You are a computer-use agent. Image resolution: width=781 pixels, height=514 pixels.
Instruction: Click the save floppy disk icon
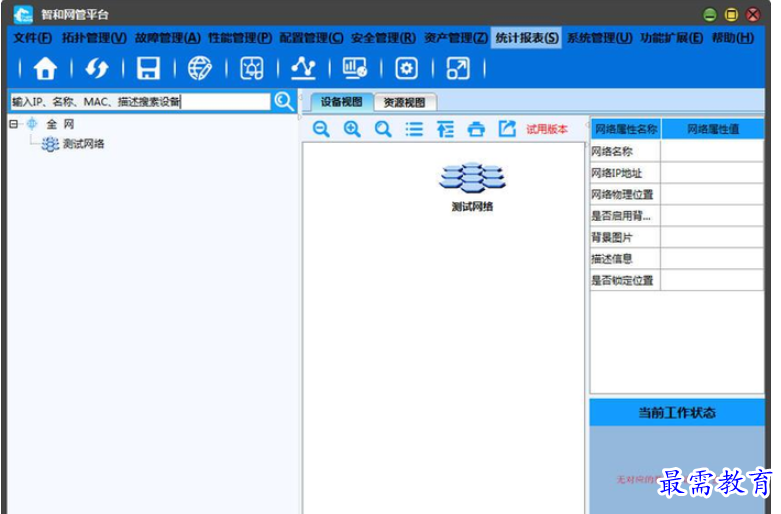tap(148, 68)
